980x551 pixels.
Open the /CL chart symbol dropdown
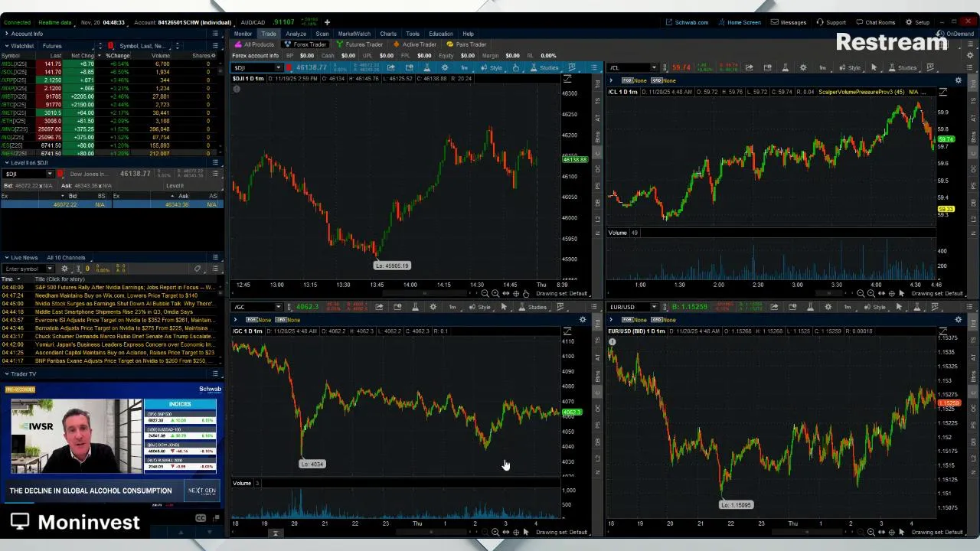point(653,68)
